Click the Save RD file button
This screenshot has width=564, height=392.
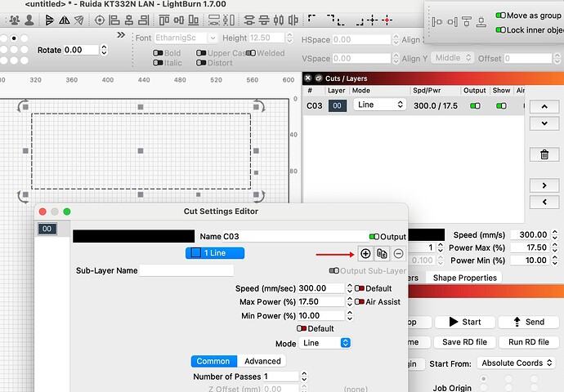coord(464,342)
